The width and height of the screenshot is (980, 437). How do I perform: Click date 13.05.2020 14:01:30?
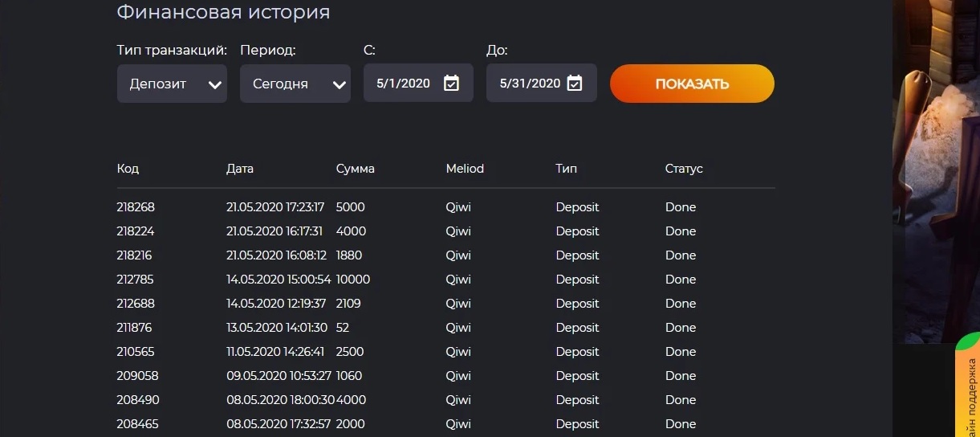click(x=277, y=328)
